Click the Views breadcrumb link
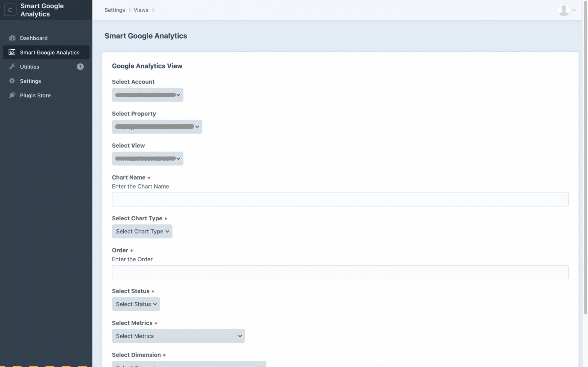Viewport: 588px width, 367px height. (141, 10)
